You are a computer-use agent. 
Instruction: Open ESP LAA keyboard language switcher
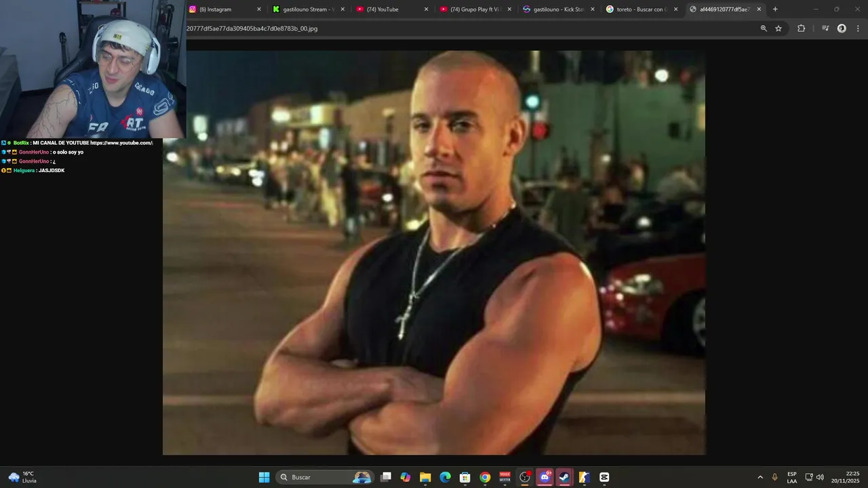coord(792,477)
